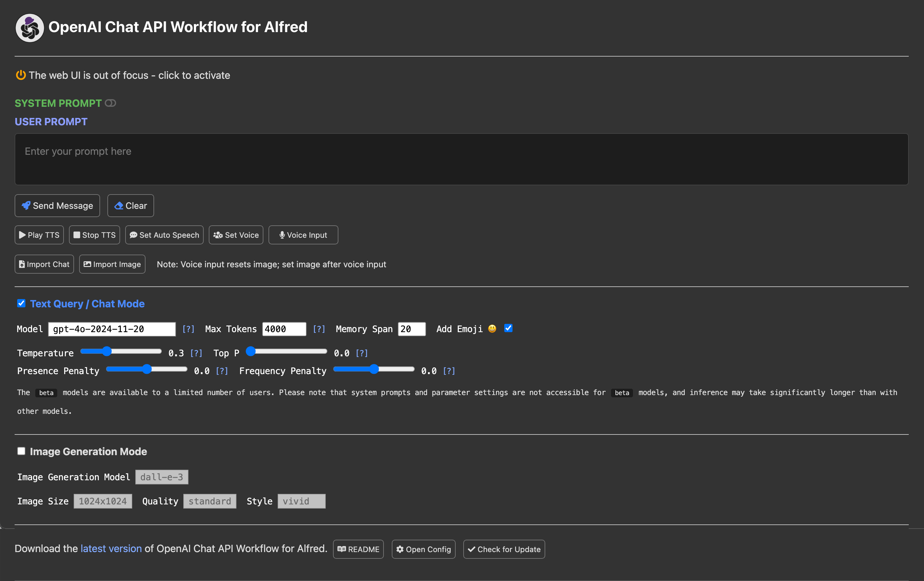
Task: Click the SYSTEM PROMPT heading text
Action: tap(58, 103)
